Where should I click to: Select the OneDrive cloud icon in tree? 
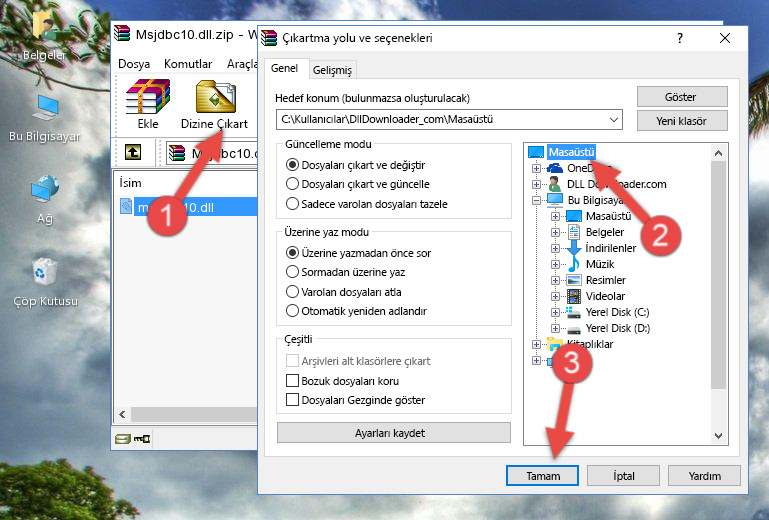(555, 168)
